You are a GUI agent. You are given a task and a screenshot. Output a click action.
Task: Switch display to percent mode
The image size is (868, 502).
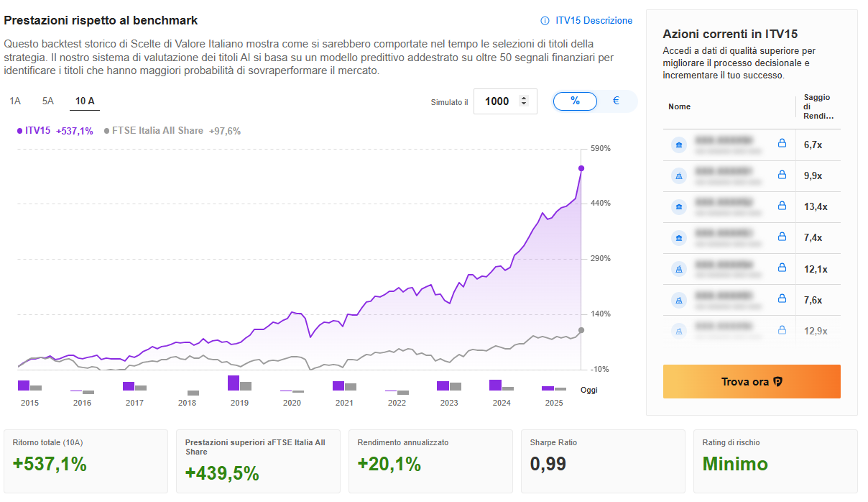click(x=575, y=101)
